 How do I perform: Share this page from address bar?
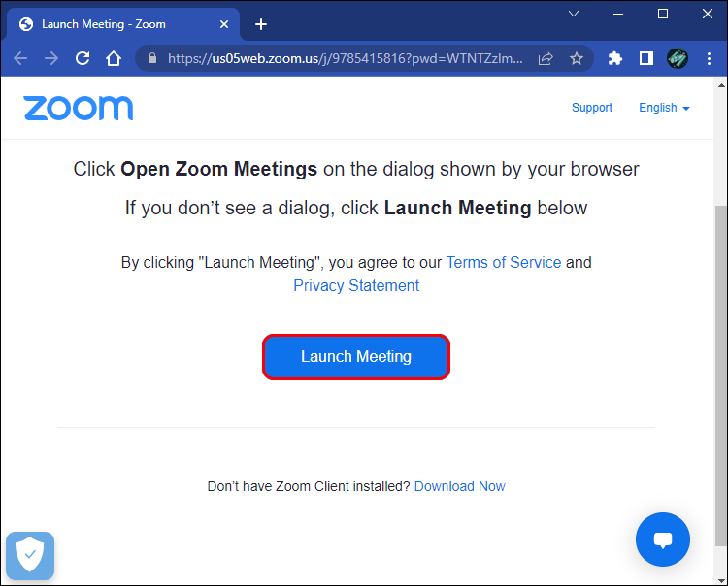pos(546,58)
